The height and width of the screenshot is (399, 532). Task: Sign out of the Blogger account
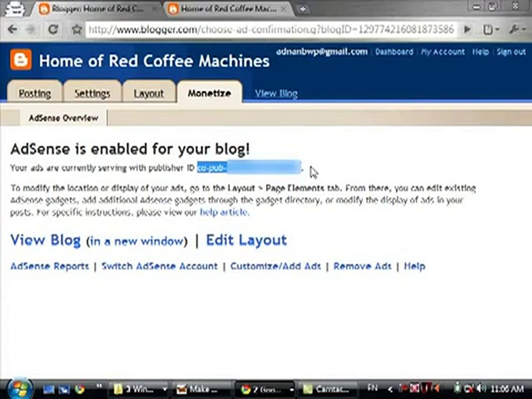511,52
